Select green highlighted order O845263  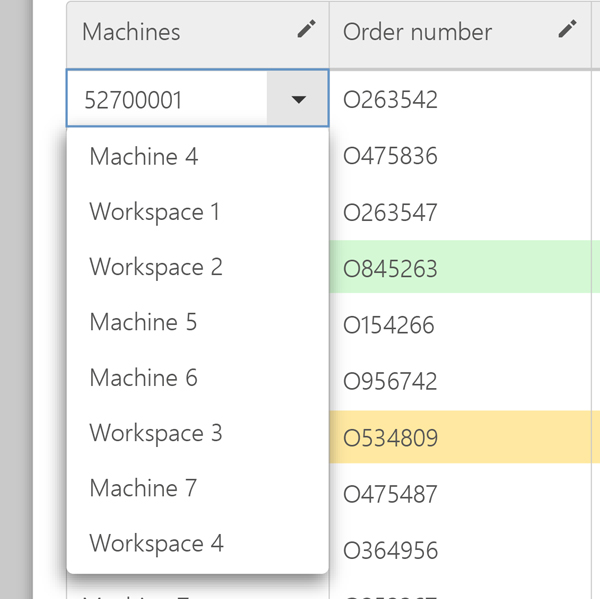click(x=461, y=268)
